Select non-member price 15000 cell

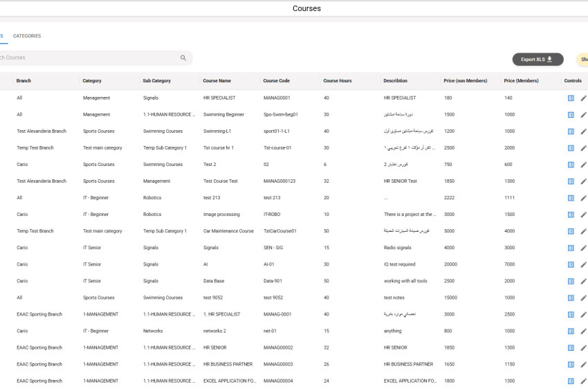[450, 298]
